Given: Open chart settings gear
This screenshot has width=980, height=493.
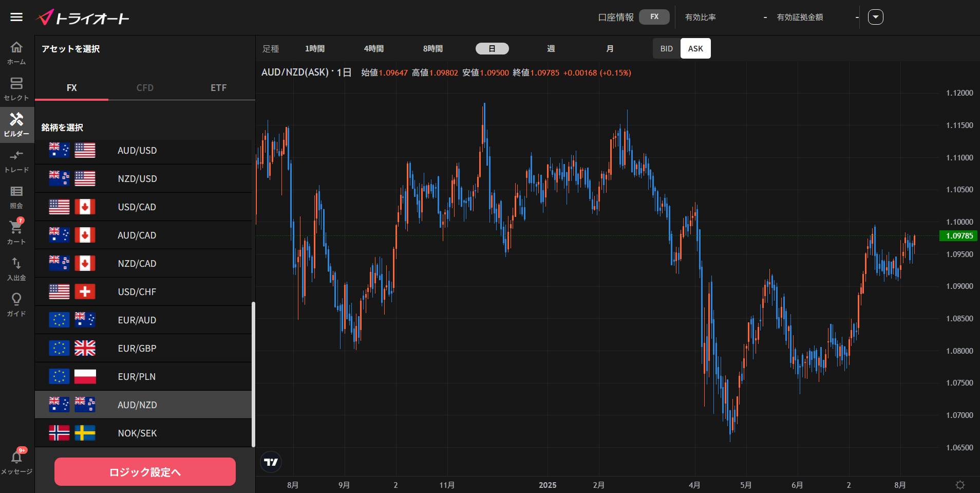Looking at the screenshot, I should (x=959, y=485).
